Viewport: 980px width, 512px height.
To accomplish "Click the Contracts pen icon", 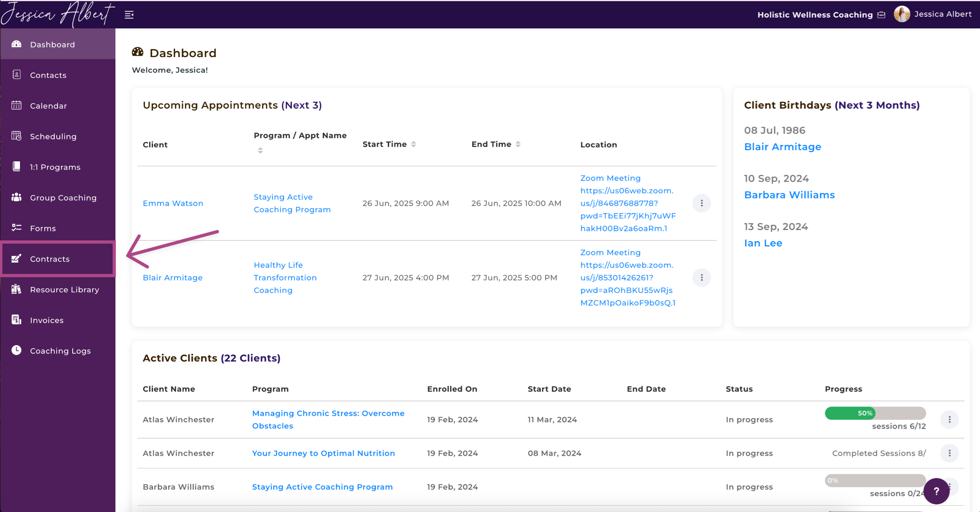I will (16, 258).
